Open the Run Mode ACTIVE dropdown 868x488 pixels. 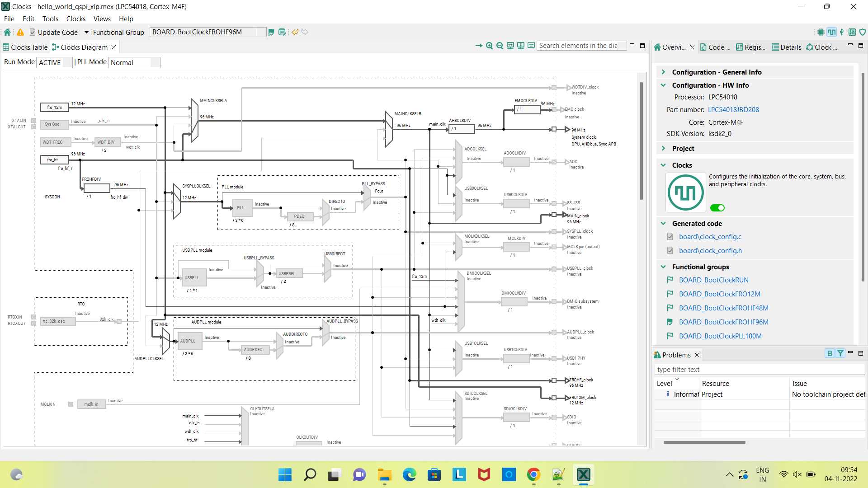pos(55,62)
